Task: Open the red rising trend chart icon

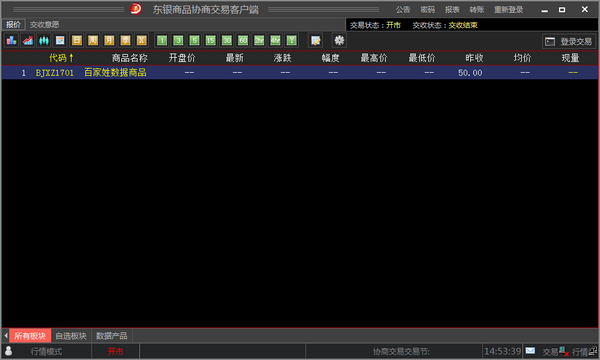Action: [x=28, y=40]
